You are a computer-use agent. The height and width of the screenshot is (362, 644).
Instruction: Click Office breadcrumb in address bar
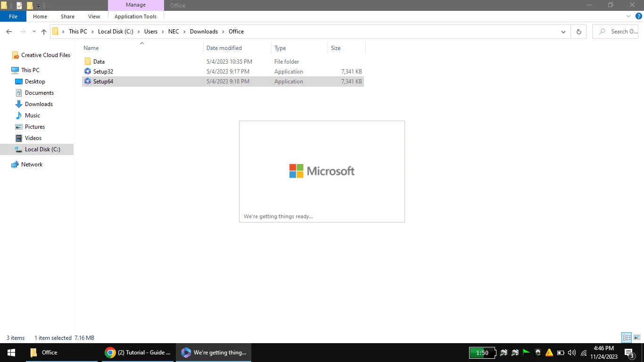pos(236,32)
